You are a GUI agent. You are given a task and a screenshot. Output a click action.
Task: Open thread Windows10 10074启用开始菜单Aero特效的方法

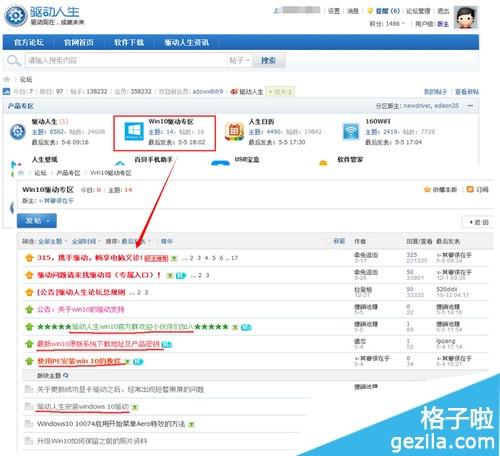(x=111, y=424)
